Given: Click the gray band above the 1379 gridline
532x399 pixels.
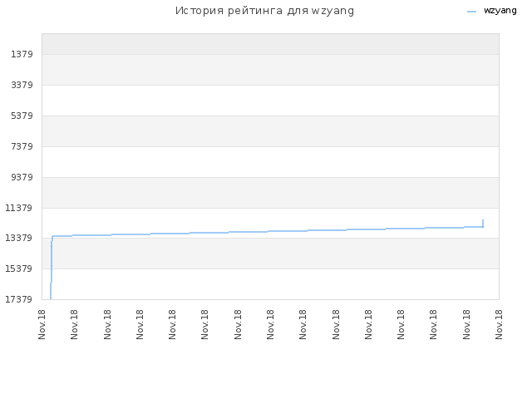Looking at the screenshot, I should pyautogui.click(x=270, y=44).
